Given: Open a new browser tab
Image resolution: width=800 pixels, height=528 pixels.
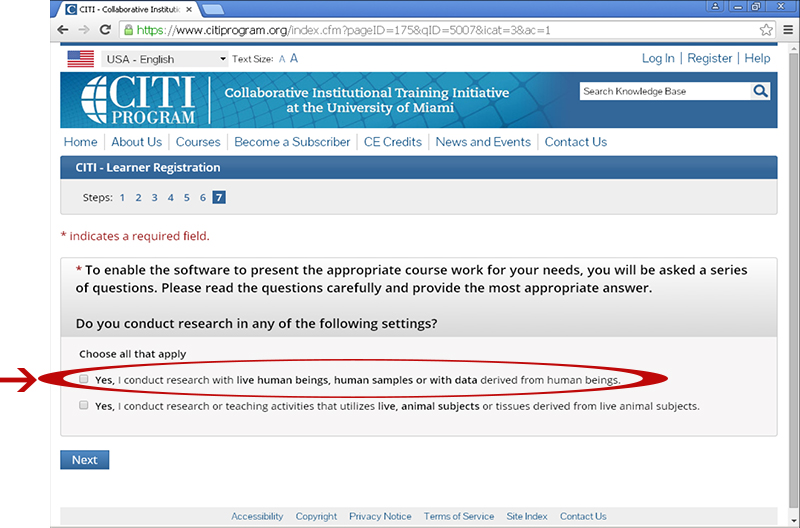Looking at the screenshot, I should [212, 9].
